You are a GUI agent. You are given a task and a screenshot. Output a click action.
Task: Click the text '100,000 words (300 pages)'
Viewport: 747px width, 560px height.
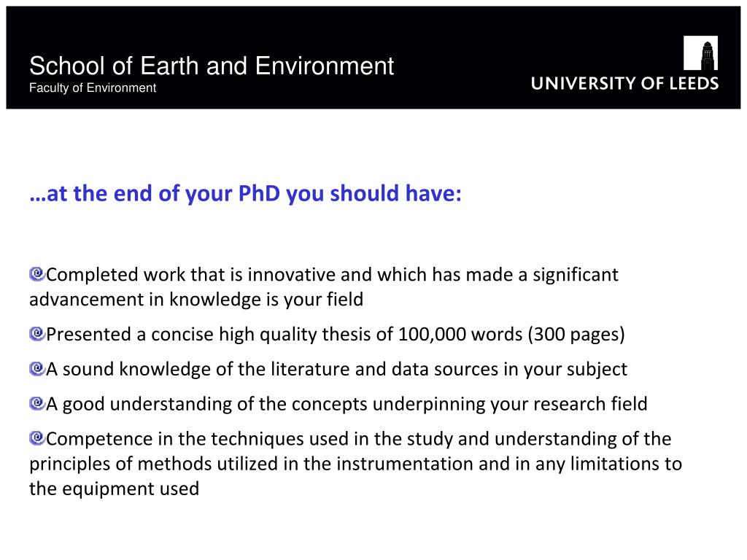point(511,334)
